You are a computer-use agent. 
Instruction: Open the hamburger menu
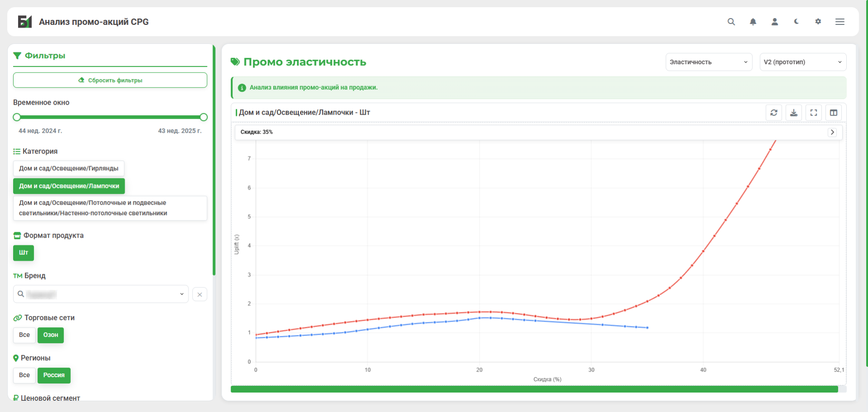tap(840, 22)
